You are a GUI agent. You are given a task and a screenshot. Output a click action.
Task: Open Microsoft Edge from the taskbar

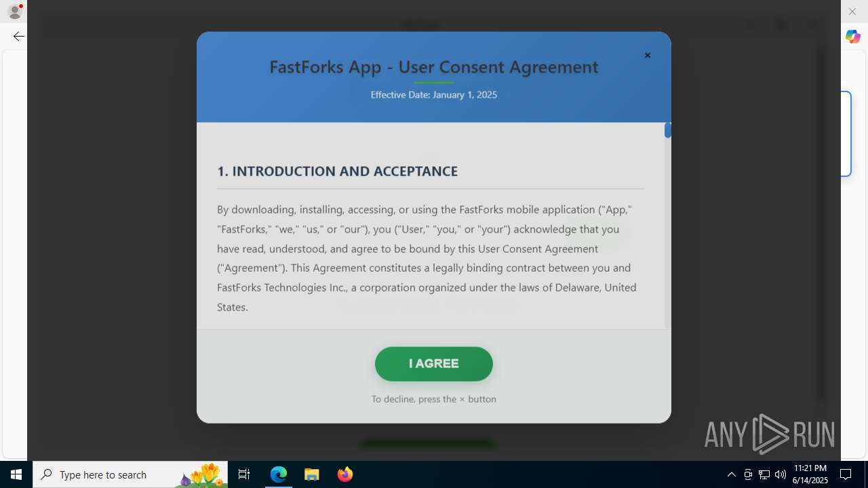point(279,474)
